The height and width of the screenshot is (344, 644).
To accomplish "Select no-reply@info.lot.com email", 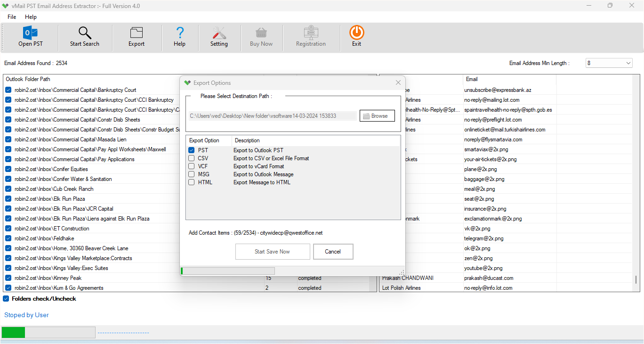I will tap(488, 288).
